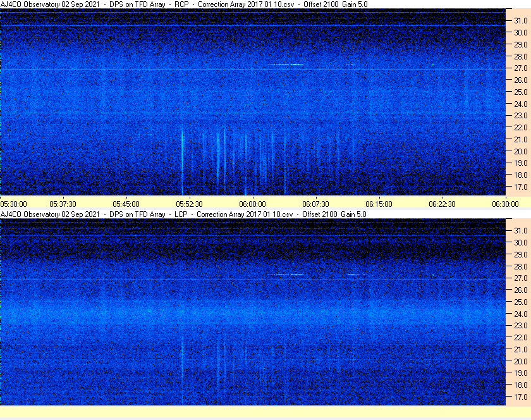Image resolution: width=531 pixels, height=420 pixels.
Task: Click the 05:30:00 time axis label
Action: click(x=13, y=204)
